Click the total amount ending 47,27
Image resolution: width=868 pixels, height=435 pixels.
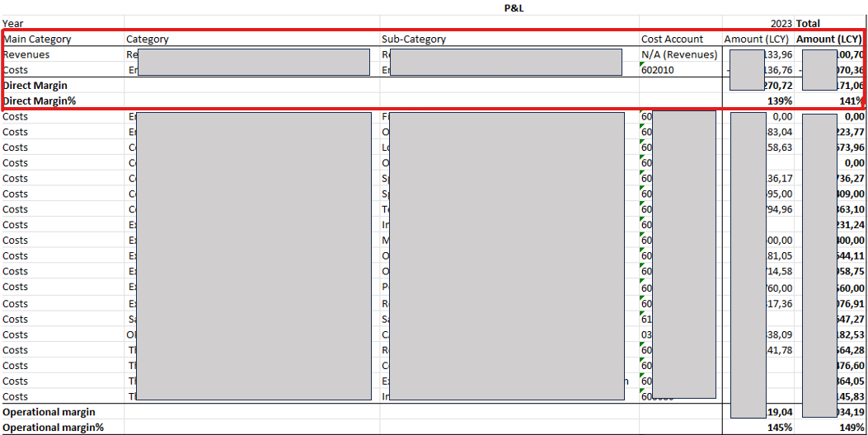[851, 320]
